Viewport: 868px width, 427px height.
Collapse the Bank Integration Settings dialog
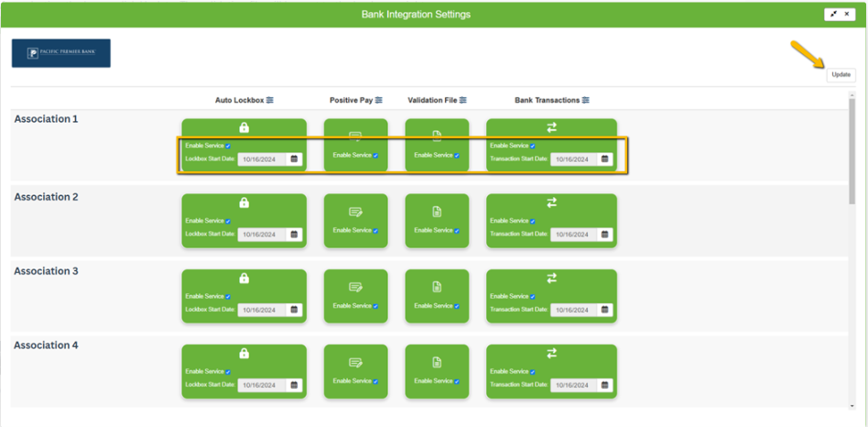pos(833,15)
